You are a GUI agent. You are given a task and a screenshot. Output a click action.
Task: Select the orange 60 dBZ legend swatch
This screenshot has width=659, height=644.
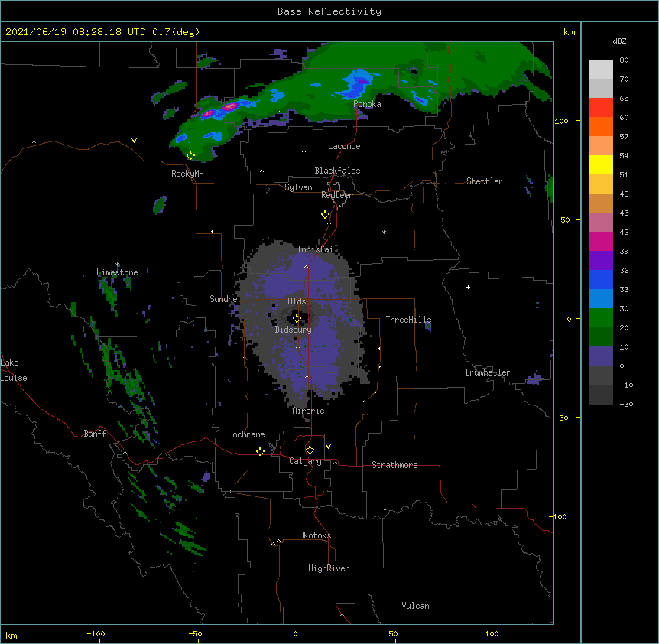601,126
